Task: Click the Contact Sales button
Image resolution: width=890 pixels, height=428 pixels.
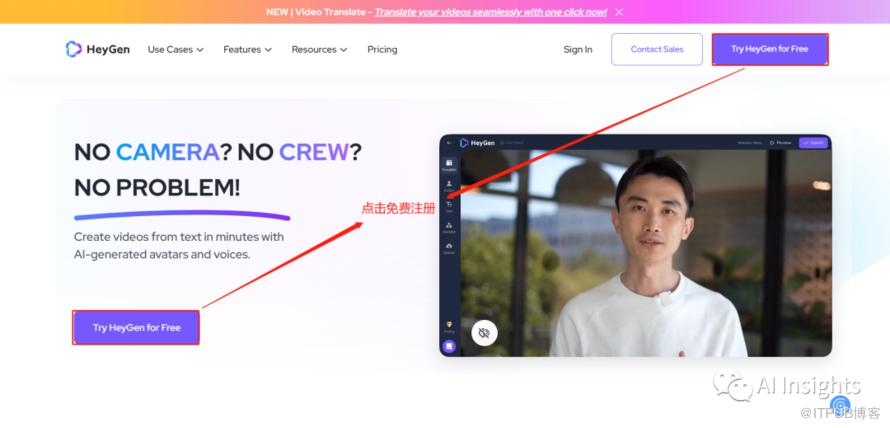Action: tap(657, 49)
